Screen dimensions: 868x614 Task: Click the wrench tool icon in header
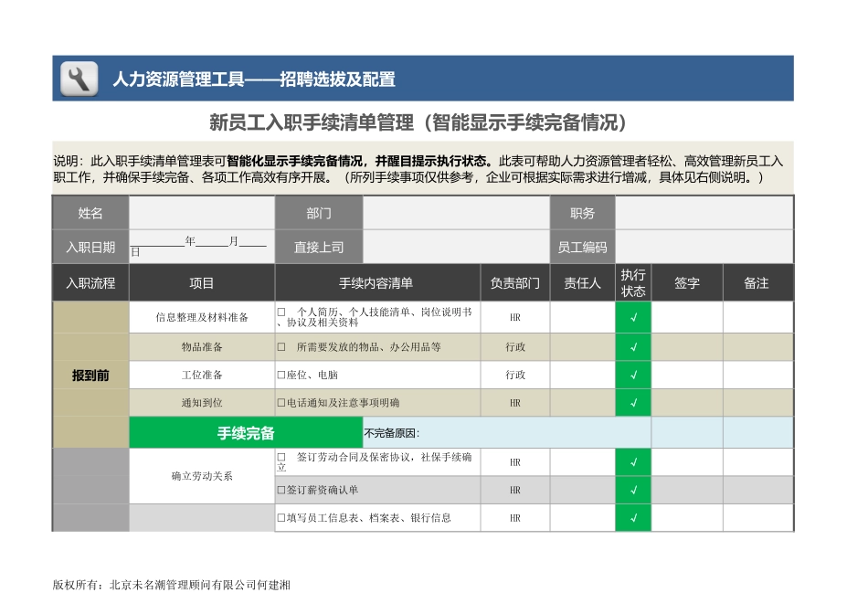(79, 79)
